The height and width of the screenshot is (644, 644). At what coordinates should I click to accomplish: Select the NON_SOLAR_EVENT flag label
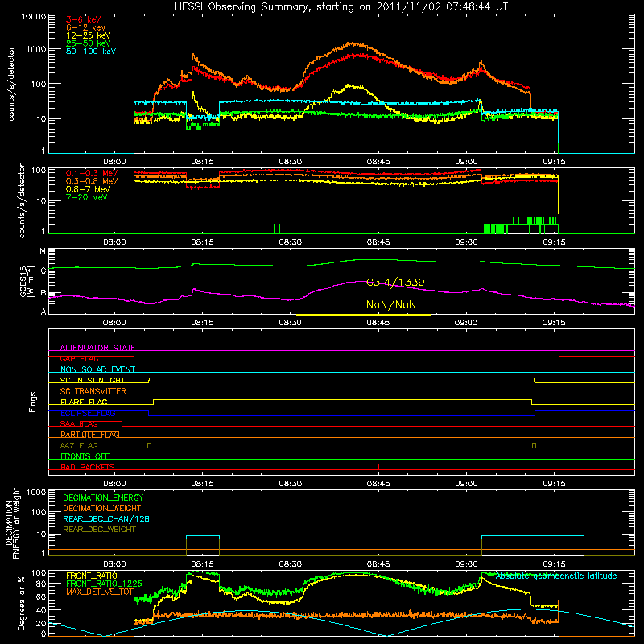click(x=97, y=369)
